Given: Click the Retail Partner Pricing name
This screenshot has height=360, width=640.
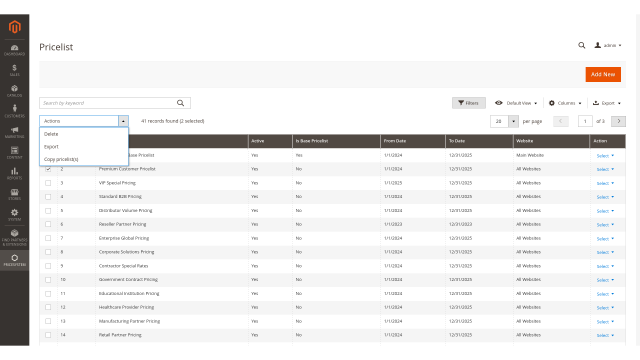Looking at the screenshot, I should coord(120,335).
